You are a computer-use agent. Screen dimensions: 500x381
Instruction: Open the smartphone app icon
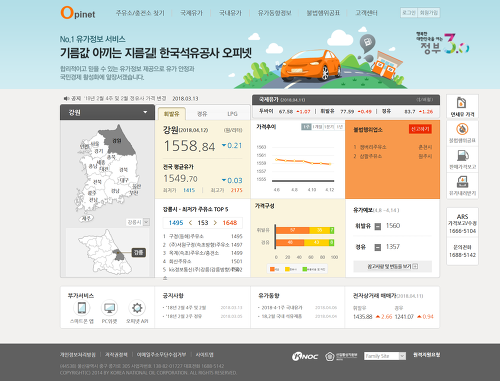82,308
